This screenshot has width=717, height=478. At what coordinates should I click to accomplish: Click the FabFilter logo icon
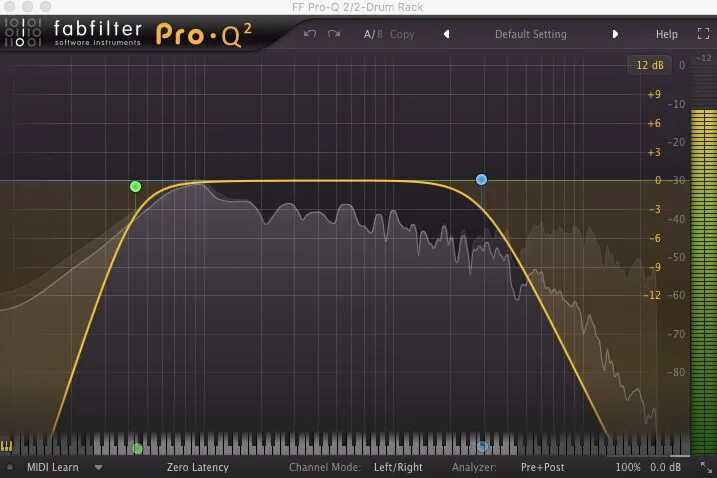[23, 32]
